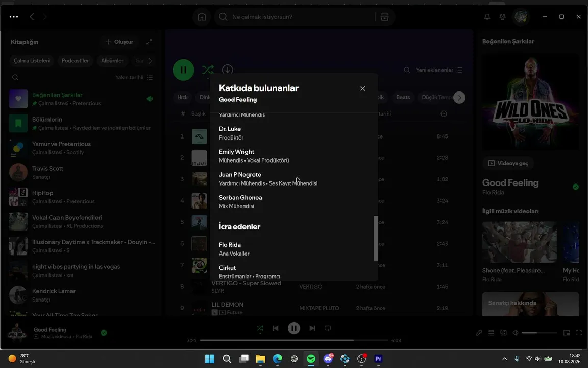Click the Videoya geç button
The height and width of the screenshot is (368, 588).
[508, 164]
